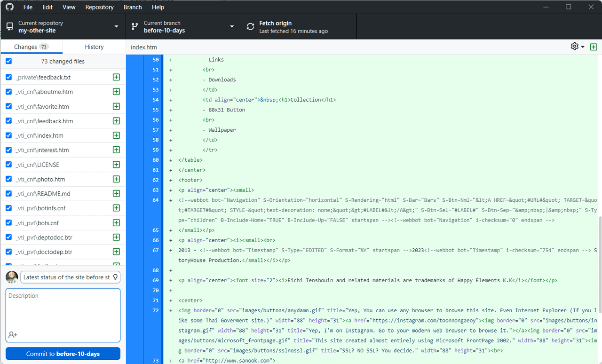Click the add co-authors icon

[13, 334]
